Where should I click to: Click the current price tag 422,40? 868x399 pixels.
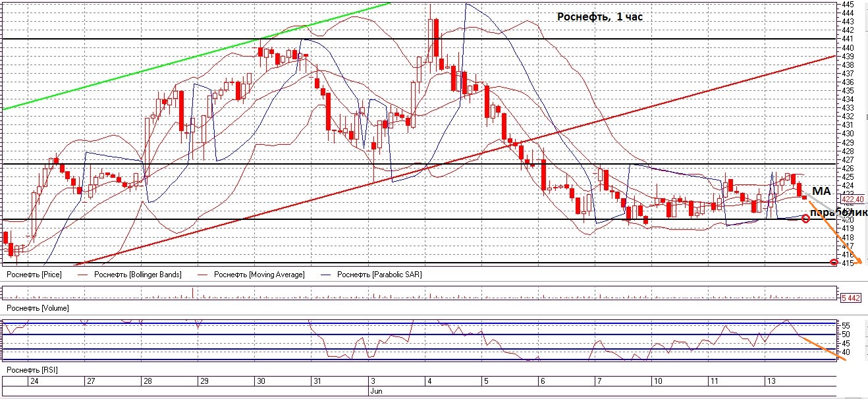pos(852,199)
